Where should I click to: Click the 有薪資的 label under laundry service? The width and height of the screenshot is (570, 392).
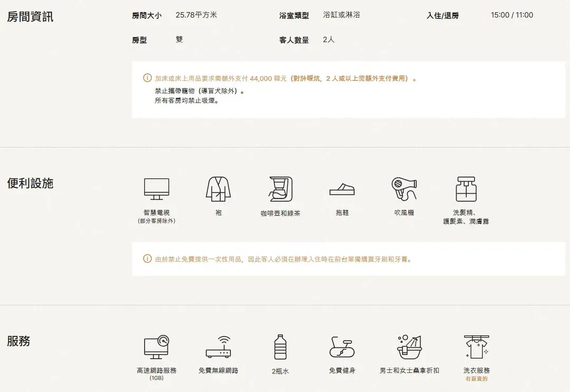476,379
